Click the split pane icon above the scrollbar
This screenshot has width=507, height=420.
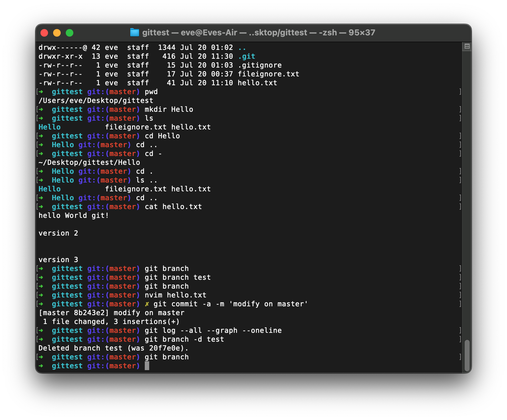[467, 47]
